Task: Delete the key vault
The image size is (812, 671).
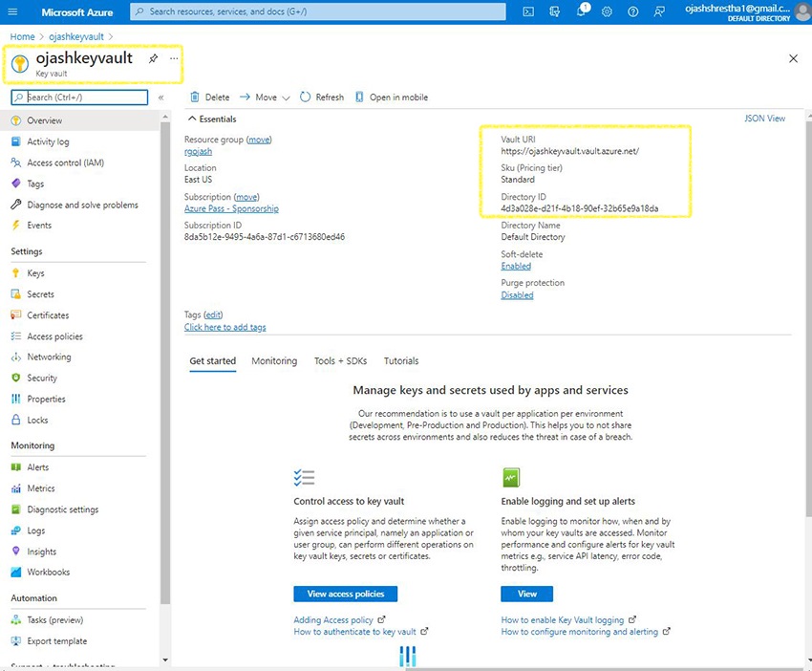Action: [210, 97]
